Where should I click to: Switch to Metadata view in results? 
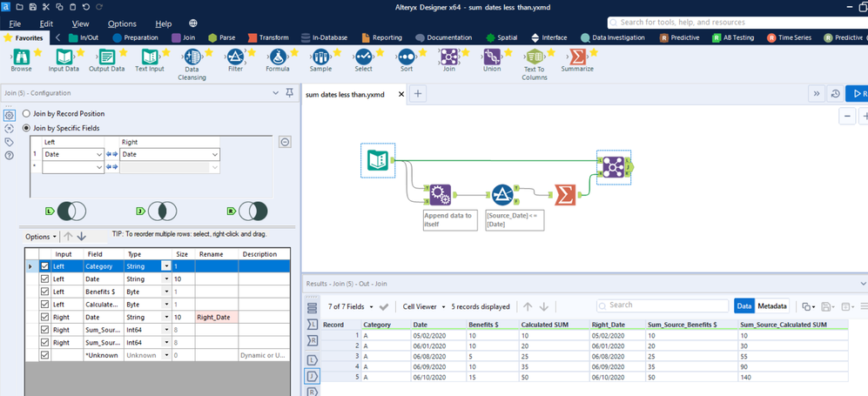(x=772, y=305)
